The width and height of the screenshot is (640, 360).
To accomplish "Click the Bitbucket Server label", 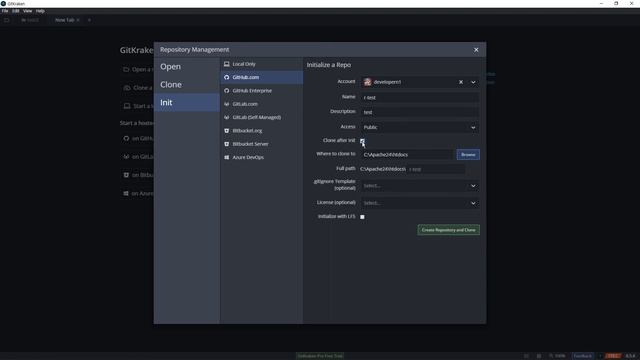I will tap(250, 144).
